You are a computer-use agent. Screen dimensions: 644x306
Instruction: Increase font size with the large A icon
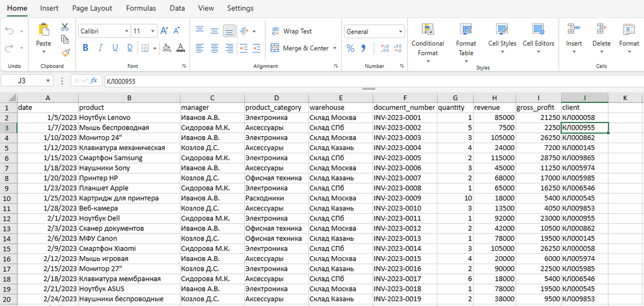pos(164,31)
